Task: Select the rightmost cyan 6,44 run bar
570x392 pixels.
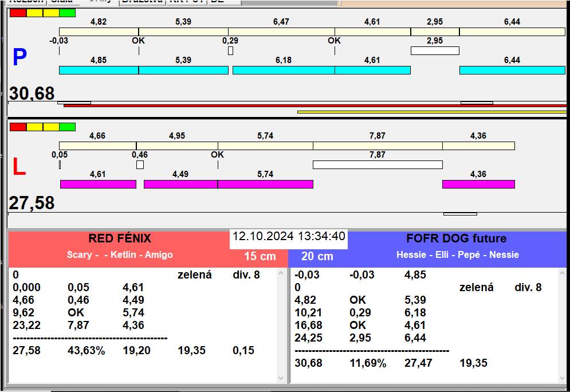Action: [x=512, y=70]
